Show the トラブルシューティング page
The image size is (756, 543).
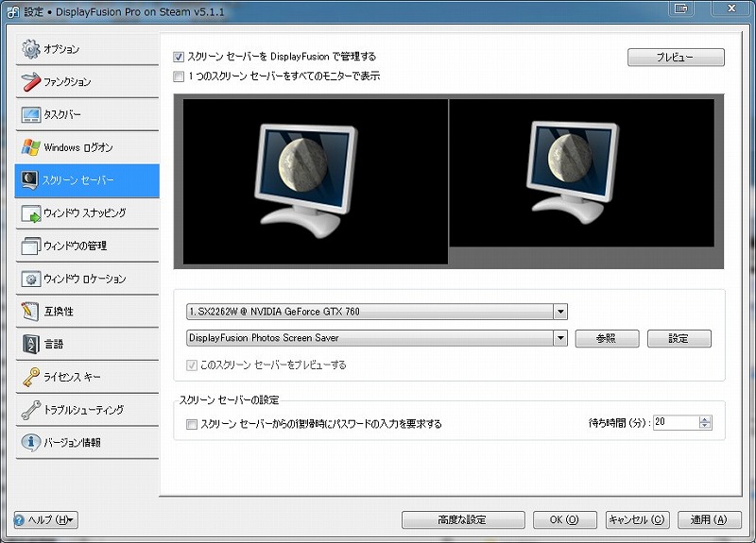point(87,410)
